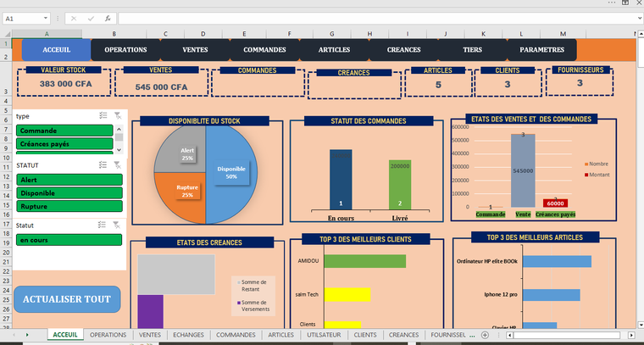Open the CREANCES sheet tab
Screen dimensions: 644x345
[403, 335]
